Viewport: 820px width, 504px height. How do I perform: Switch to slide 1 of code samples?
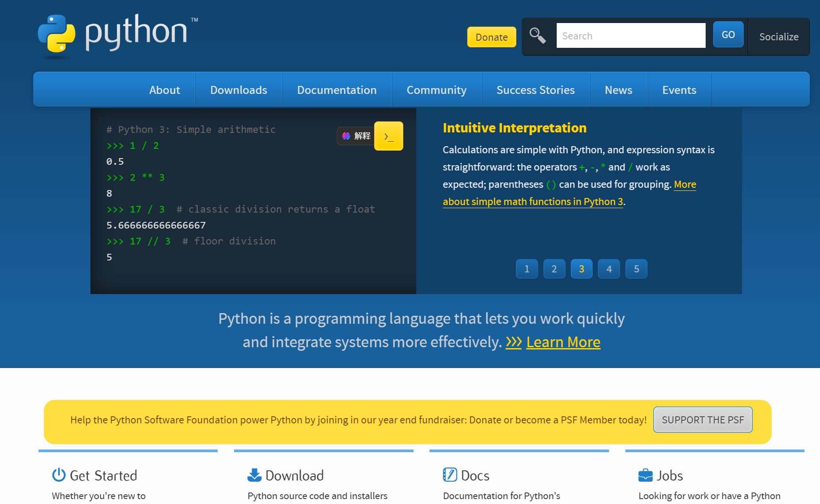tap(527, 269)
